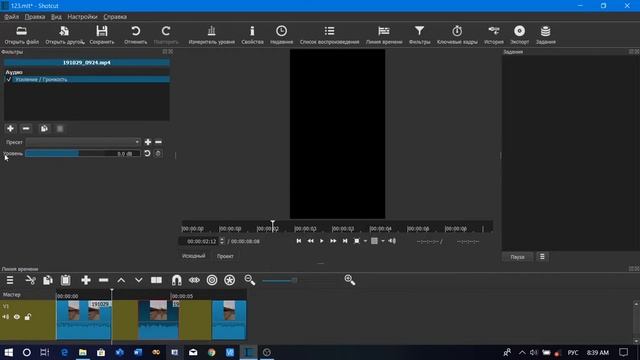Show the Свойства properties panel
This screenshot has height=360, width=640.
click(252, 35)
